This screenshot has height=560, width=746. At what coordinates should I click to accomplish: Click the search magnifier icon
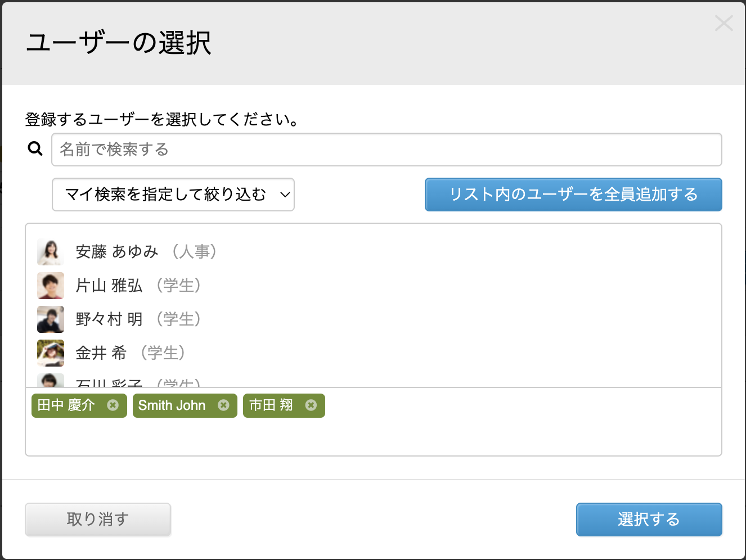point(35,148)
